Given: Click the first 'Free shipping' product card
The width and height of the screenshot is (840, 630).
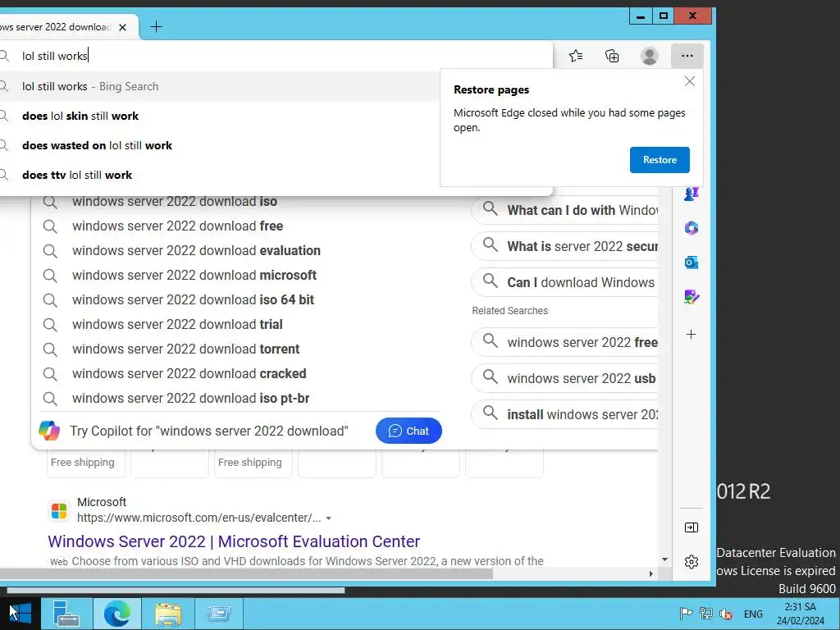Looking at the screenshot, I should point(85,463).
